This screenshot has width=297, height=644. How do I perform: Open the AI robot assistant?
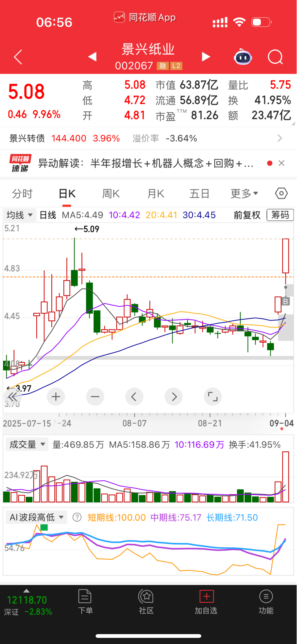click(243, 57)
